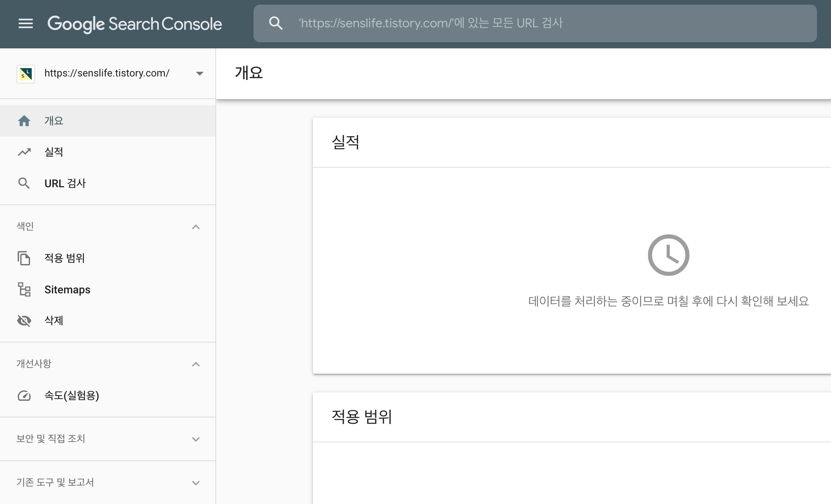
Task: Click the pages icon beside 적용 범위
Action: 24,258
